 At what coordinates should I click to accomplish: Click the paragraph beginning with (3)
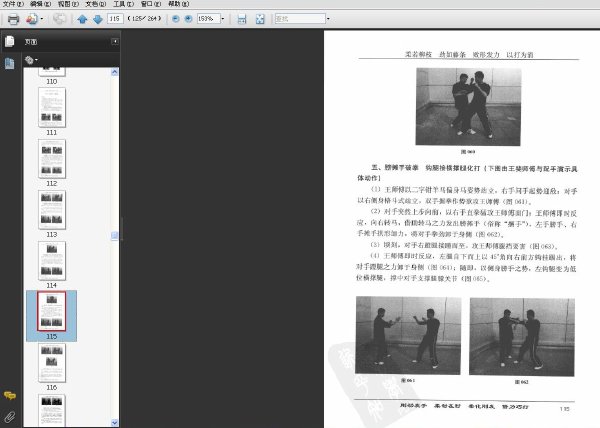[465, 246]
